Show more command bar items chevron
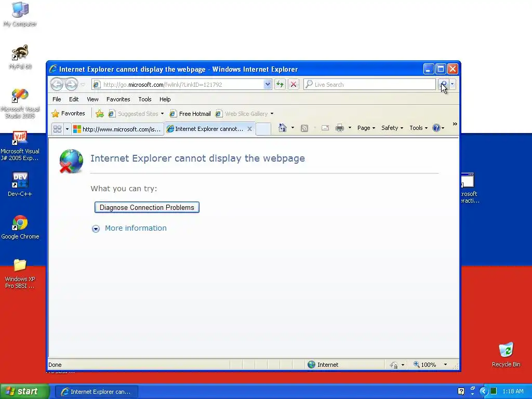Viewport: 532px width, 399px height. [455, 124]
